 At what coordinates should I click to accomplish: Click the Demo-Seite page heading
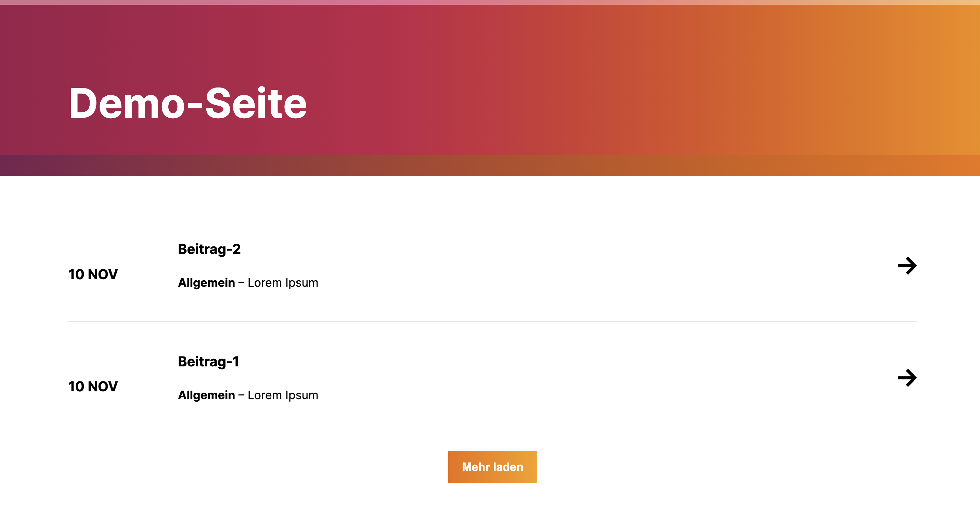[x=188, y=103]
